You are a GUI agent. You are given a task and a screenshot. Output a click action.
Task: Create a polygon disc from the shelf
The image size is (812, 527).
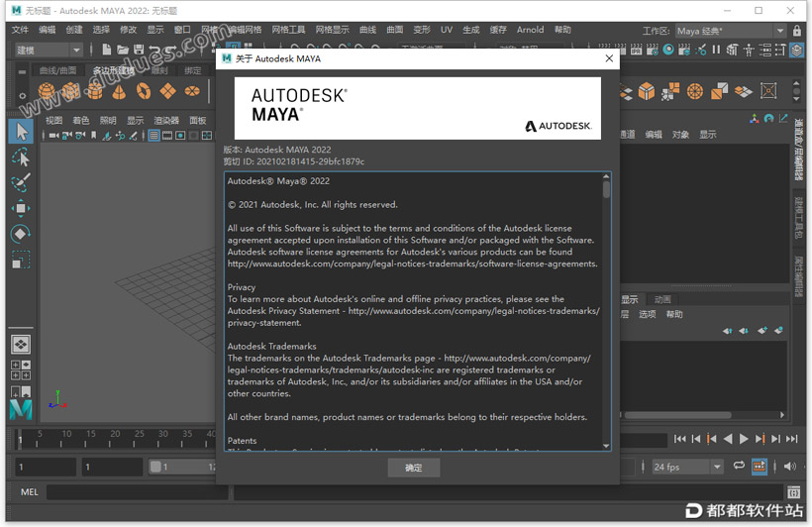coord(192,91)
